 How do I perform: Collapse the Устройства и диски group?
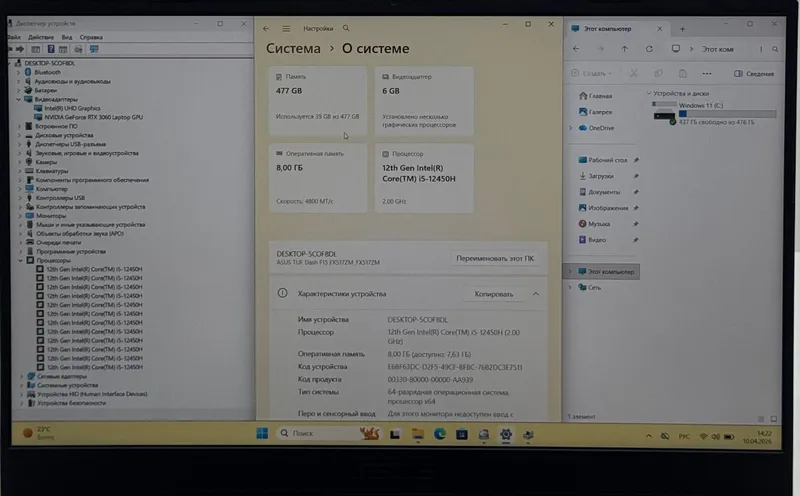pos(649,93)
